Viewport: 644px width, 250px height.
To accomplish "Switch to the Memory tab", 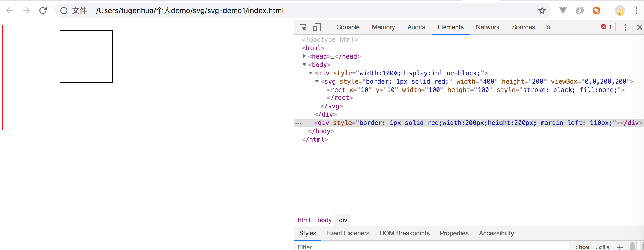I will coord(383,27).
